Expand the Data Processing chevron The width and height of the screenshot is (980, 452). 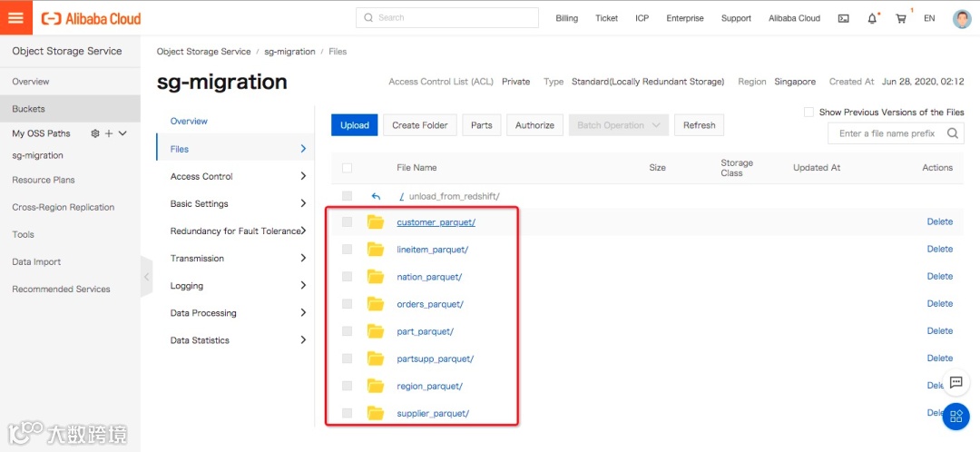(x=303, y=312)
